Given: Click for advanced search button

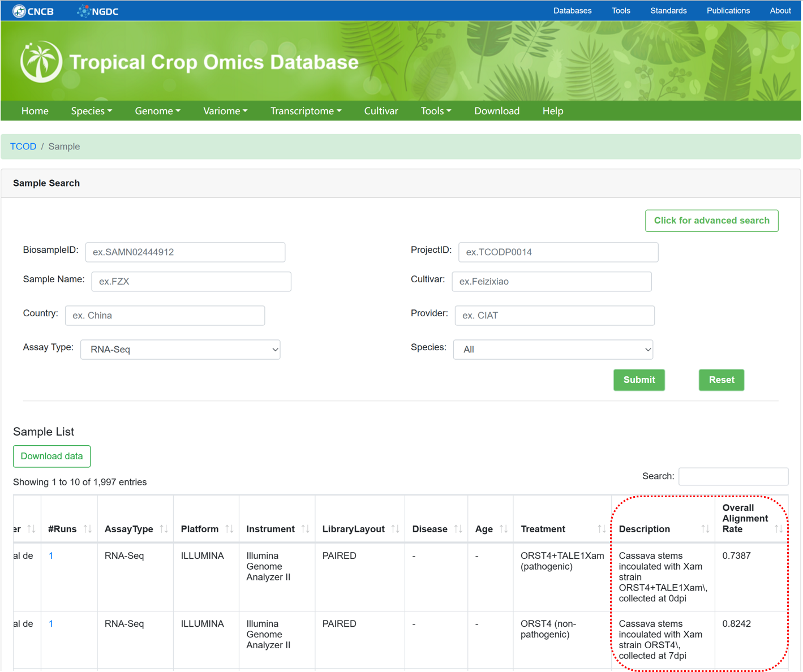Looking at the screenshot, I should point(711,221).
